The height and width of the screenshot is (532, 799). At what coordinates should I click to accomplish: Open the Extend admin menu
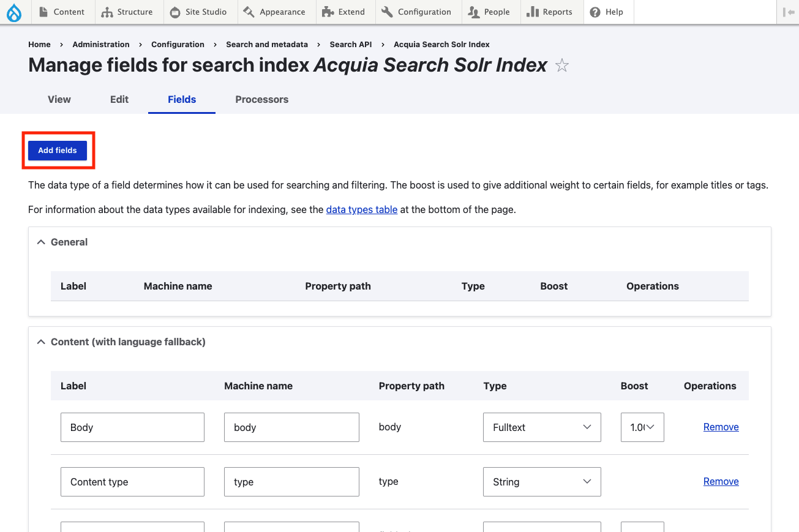click(x=343, y=12)
